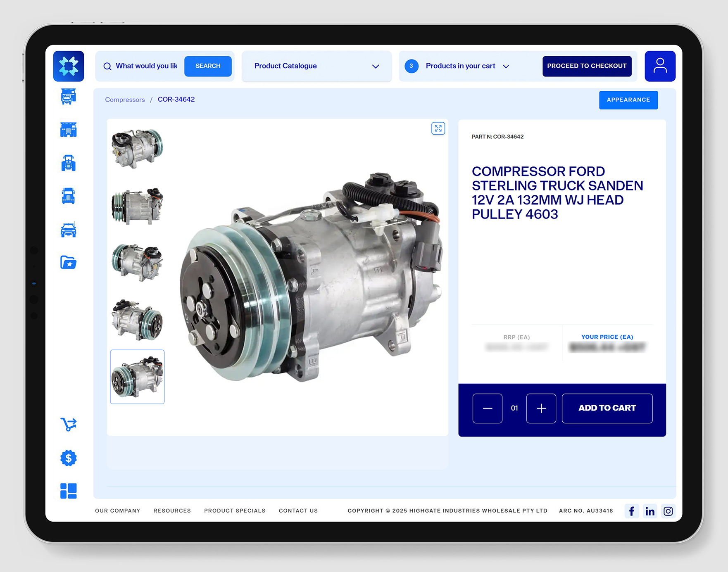Select the fourth compressor thumbnail

pos(137,320)
